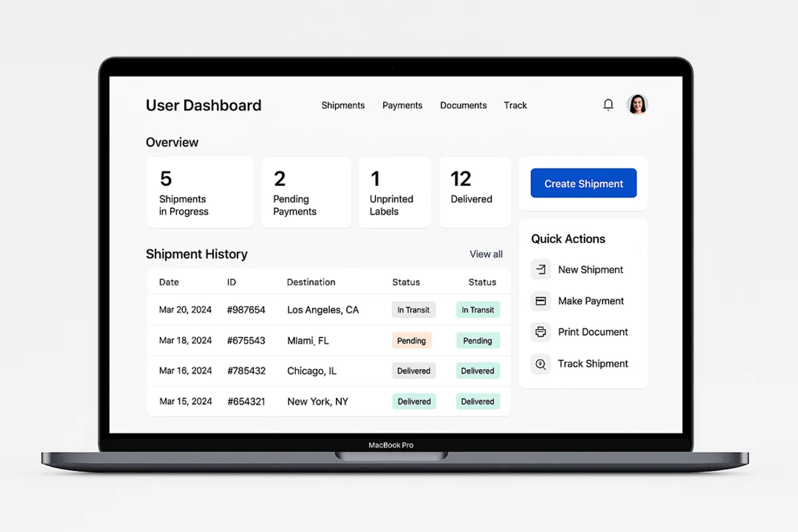Click the Mar 20, 2024 date cell
The image size is (798, 532).
(186, 310)
